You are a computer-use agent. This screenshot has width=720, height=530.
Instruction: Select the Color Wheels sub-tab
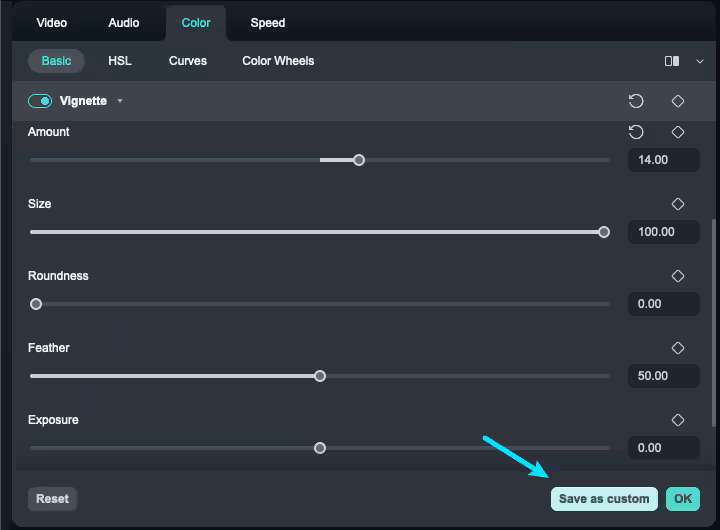[278, 61]
